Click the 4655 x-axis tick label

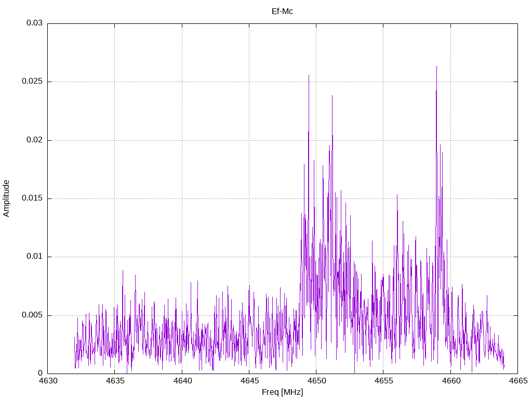pos(384,381)
